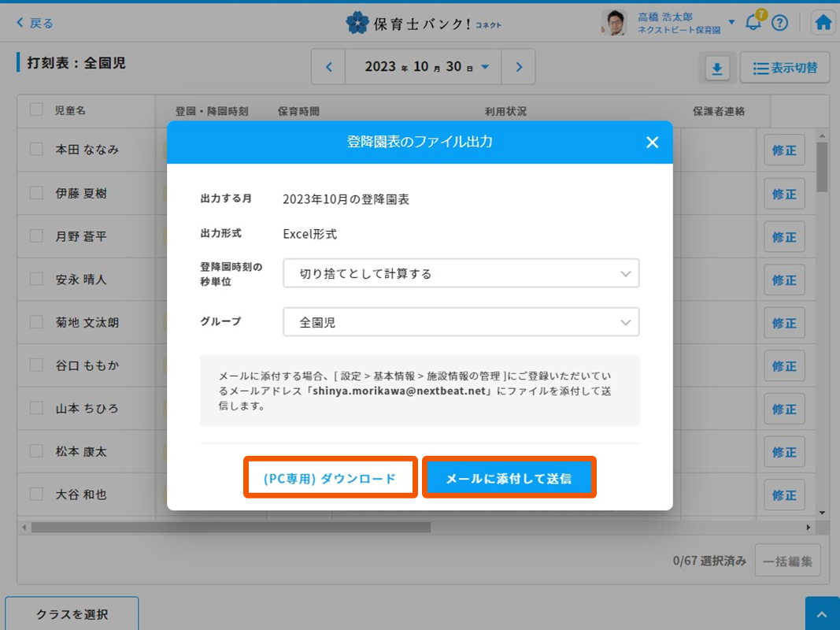Close the file output dialog
The height and width of the screenshot is (630, 840).
652,142
